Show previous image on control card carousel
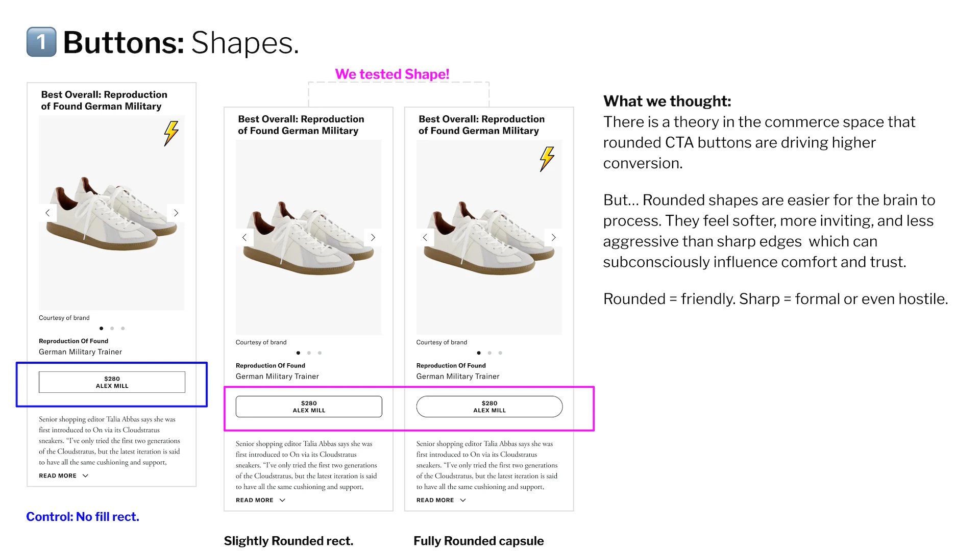Image resolution: width=980 pixels, height=551 pixels. [x=47, y=213]
